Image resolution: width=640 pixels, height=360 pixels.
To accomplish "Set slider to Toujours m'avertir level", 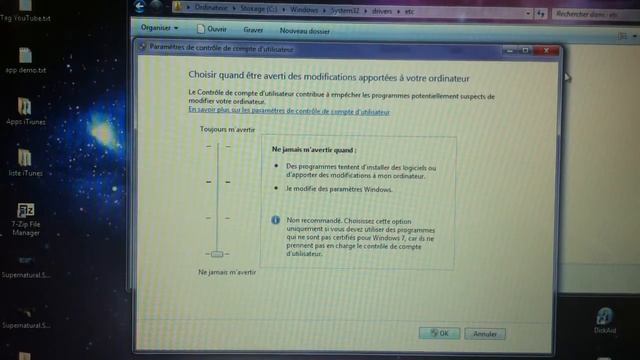I will (218, 146).
